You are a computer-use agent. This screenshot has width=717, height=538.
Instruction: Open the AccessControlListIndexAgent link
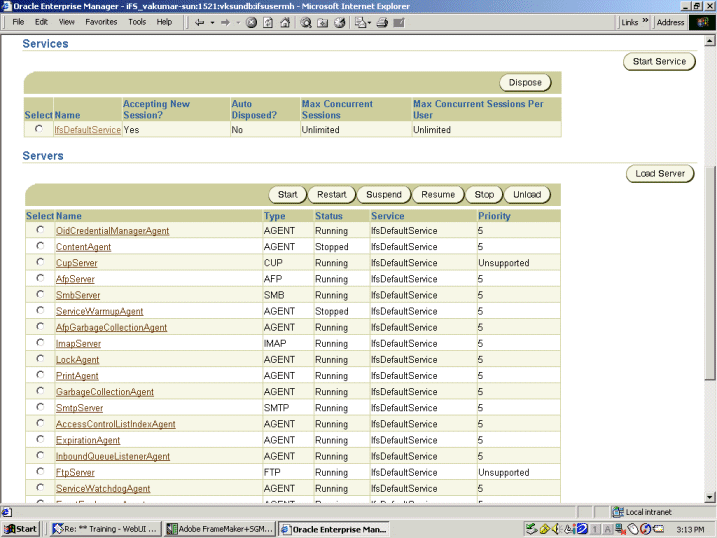tap(115, 424)
